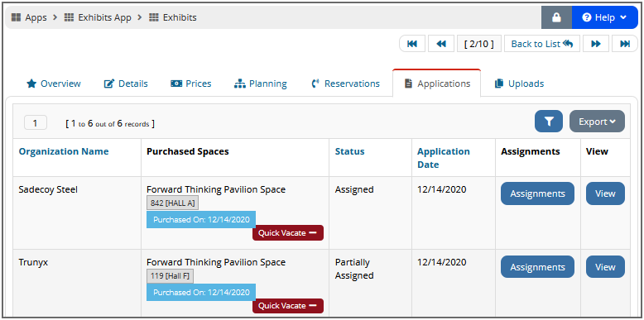
Task: Sort by Organization Name column
Action: [x=64, y=151]
